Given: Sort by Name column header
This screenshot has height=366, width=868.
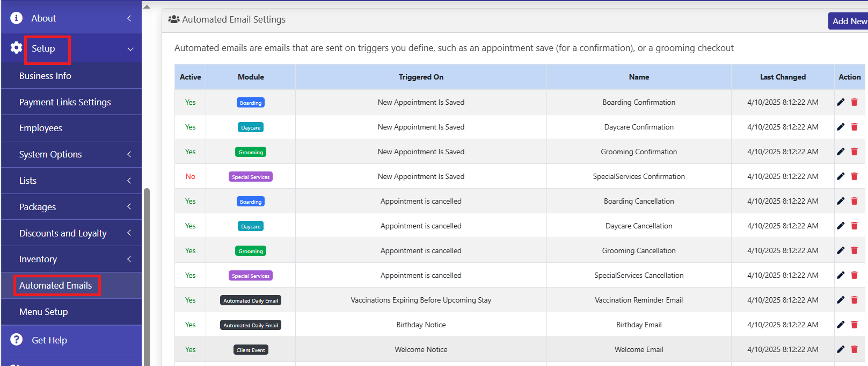Looking at the screenshot, I should tap(639, 77).
